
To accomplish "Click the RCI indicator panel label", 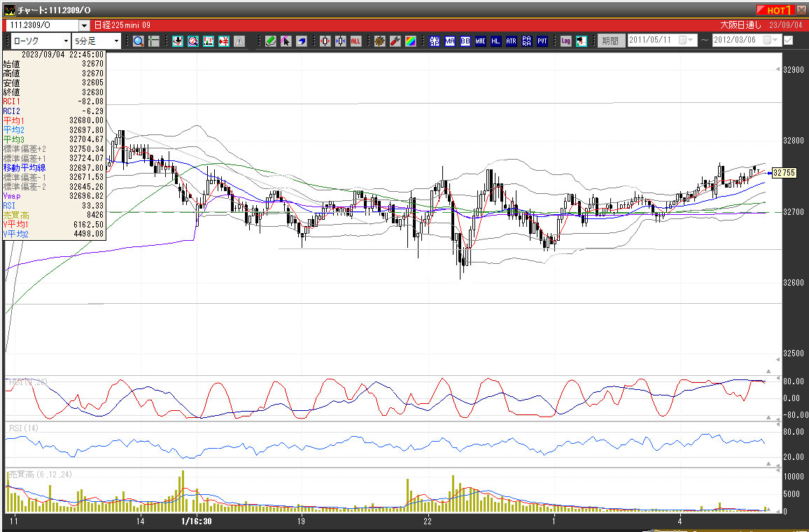I will pos(29,381).
